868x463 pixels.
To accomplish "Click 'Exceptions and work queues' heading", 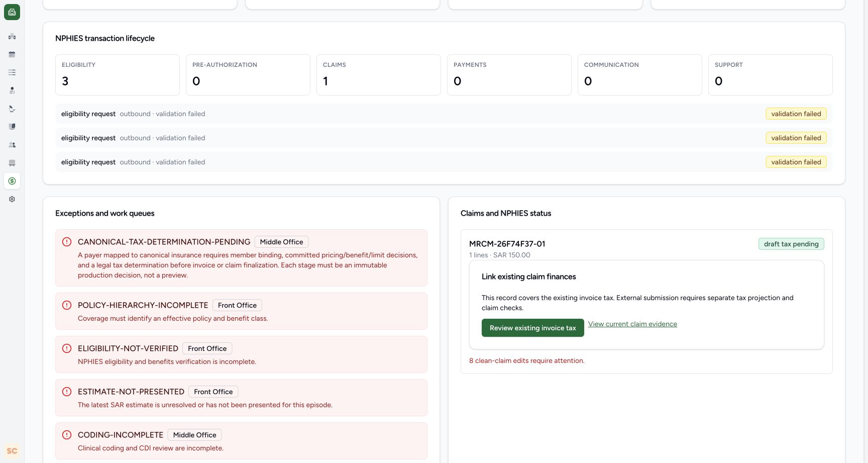I will tap(105, 213).
